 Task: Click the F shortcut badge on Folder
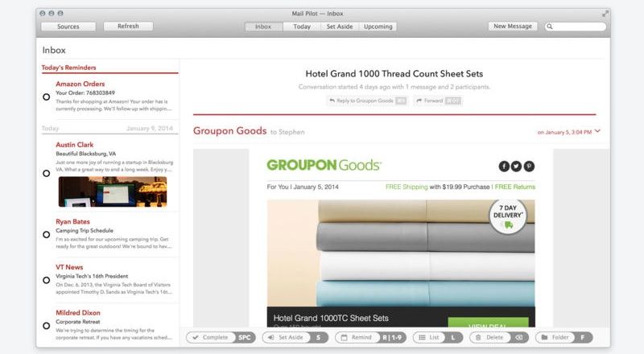point(582,338)
